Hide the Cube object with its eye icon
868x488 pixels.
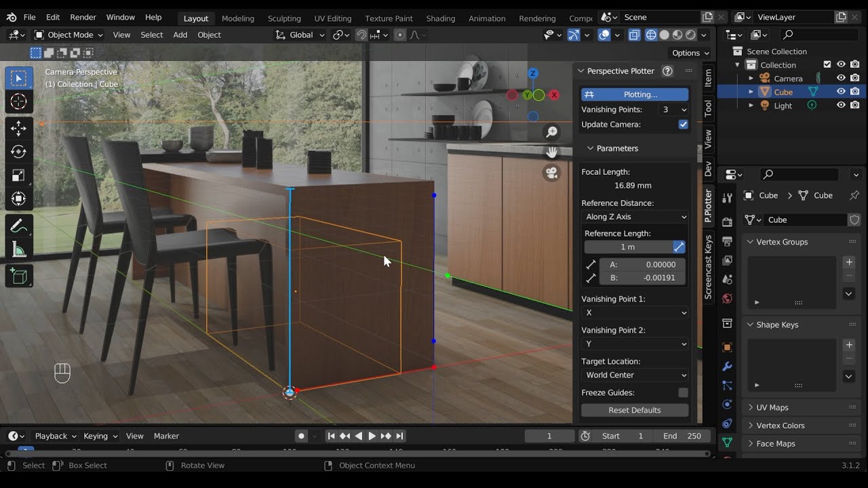[841, 91]
